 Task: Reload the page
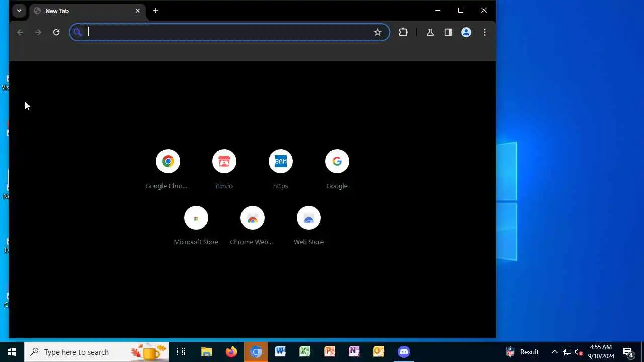[56, 32]
